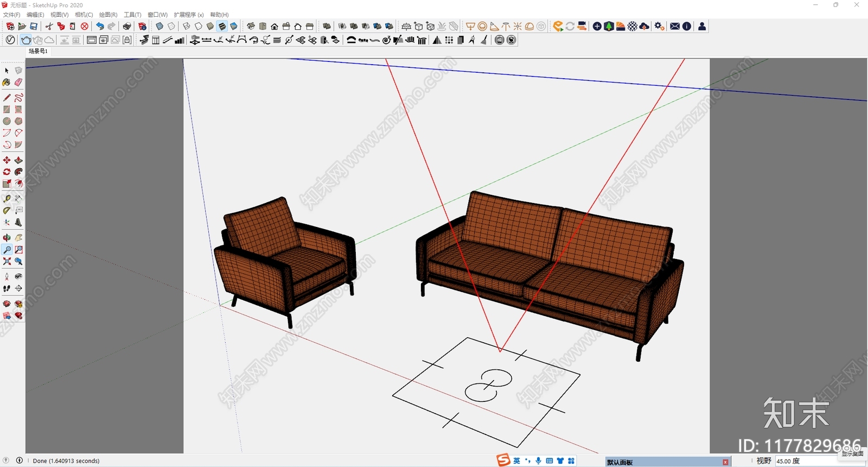This screenshot has height=467, width=868.
Task: Open V-Ray Asset Editor icon
Action: (10, 40)
